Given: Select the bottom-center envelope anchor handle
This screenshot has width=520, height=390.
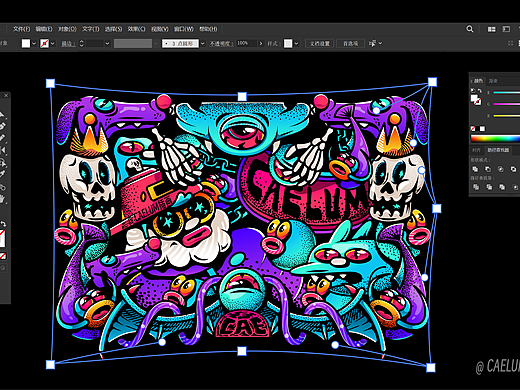Looking at the screenshot, I should click(x=242, y=351).
